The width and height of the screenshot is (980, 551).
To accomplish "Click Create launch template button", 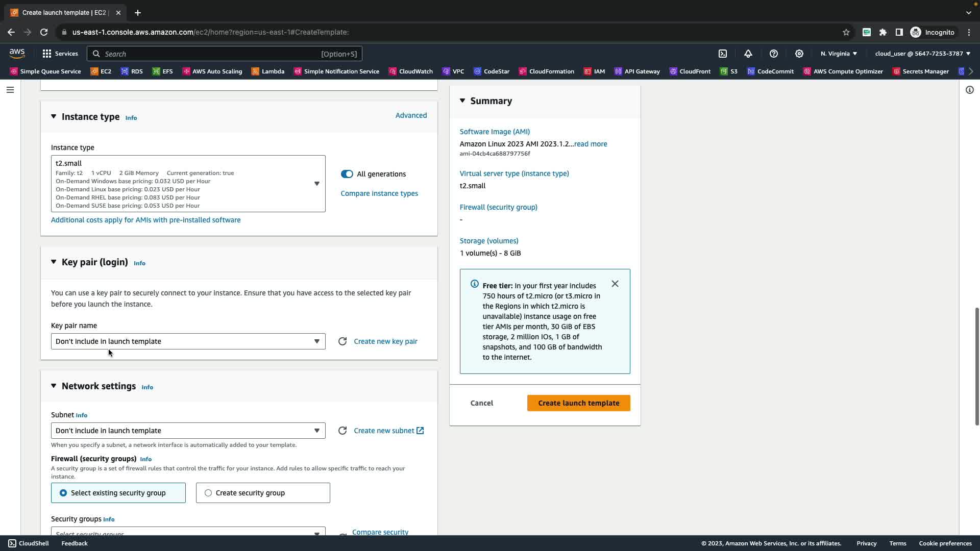I will tap(578, 403).
